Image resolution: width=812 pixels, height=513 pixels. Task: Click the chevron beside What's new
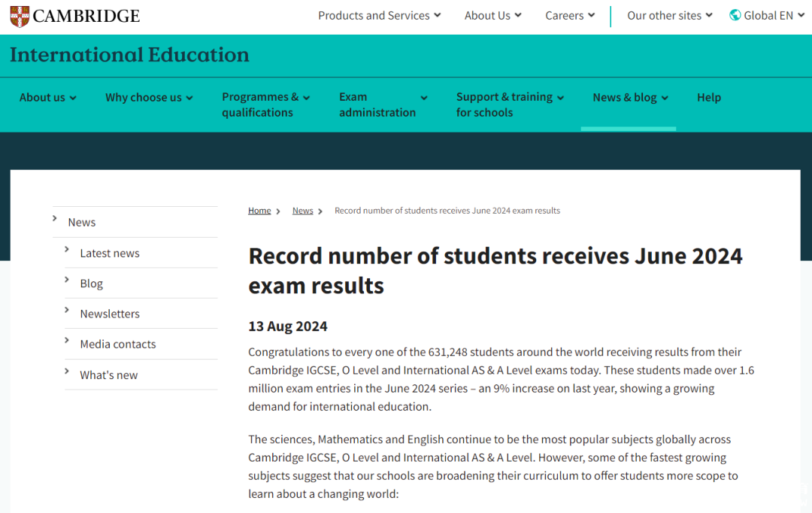click(x=67, y=371)
